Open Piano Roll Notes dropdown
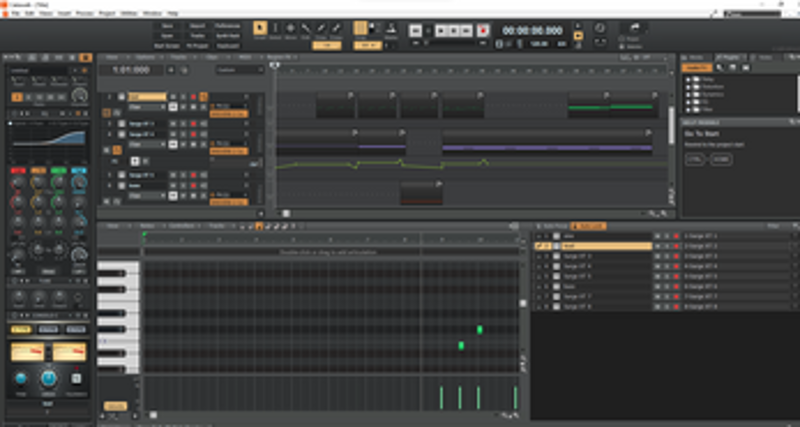This screenshot has height=427, width=800. coord(149,225)
